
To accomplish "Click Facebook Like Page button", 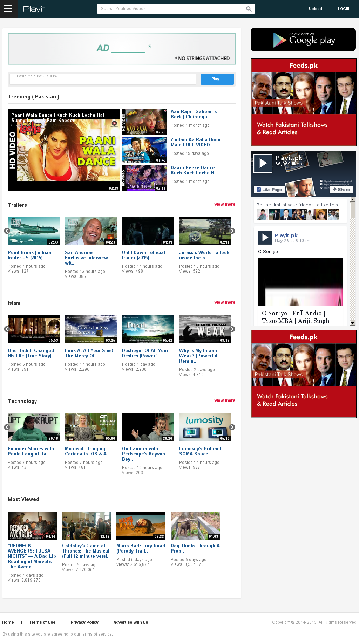I will pyautogui.click(x=269, y=190).
